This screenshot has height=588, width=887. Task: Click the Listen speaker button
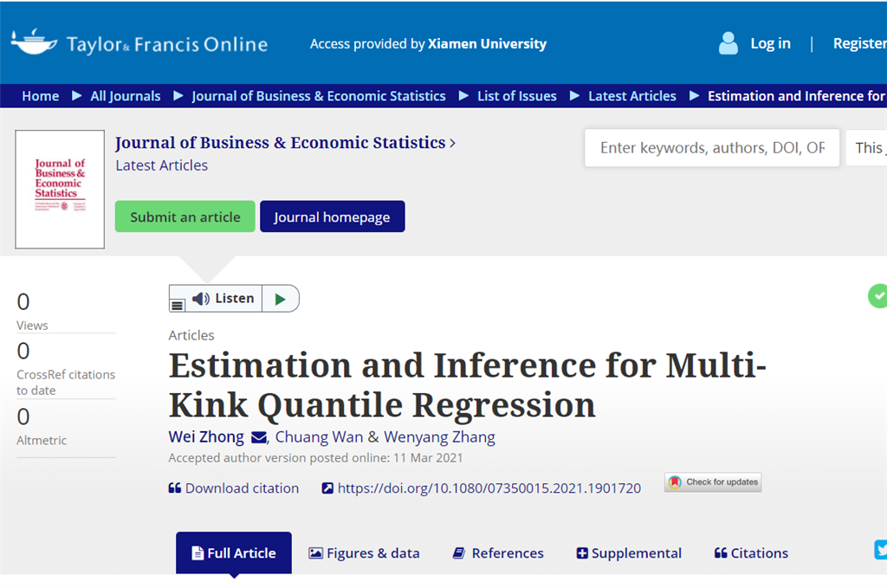tap(223, 299)
